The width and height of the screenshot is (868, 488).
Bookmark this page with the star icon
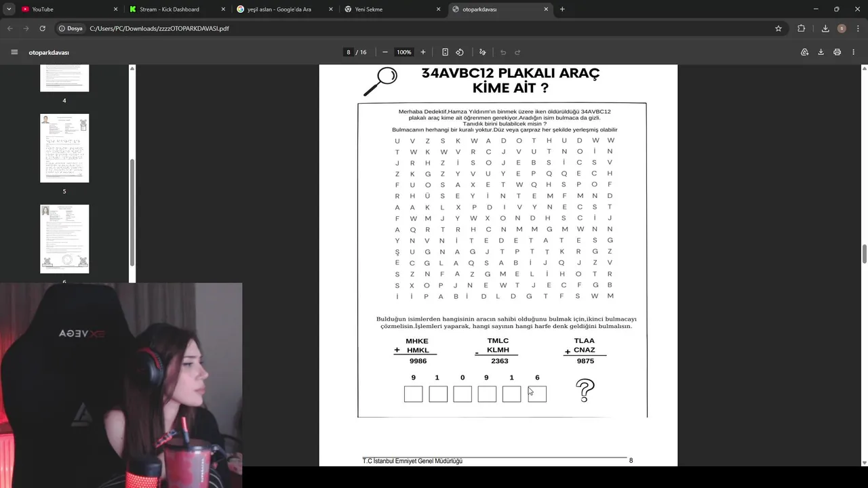click(778, 28)
